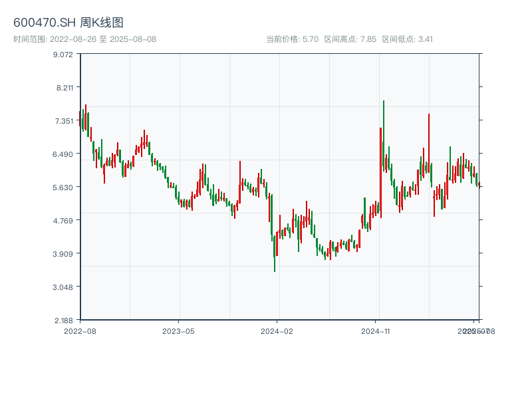Viewport: 532px width, 399px height.
Task: Click the y-axis value 5.630
Action: coord(63,188)
